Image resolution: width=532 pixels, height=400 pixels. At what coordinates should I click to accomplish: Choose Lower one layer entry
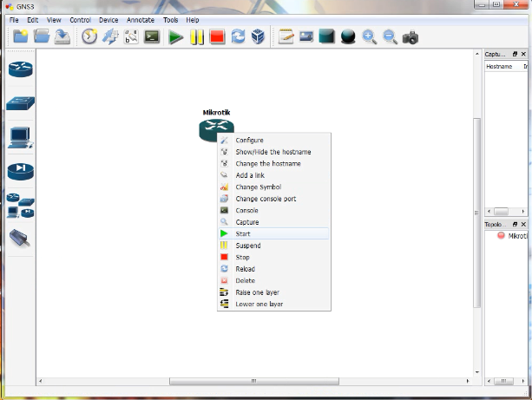(273, 304)
